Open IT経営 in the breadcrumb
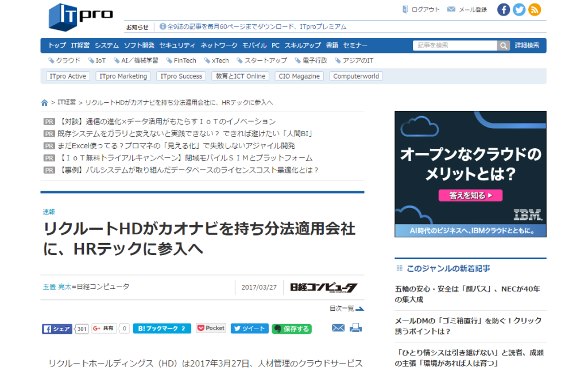This screenshot has height=374, width=588. tap(67, 102)
